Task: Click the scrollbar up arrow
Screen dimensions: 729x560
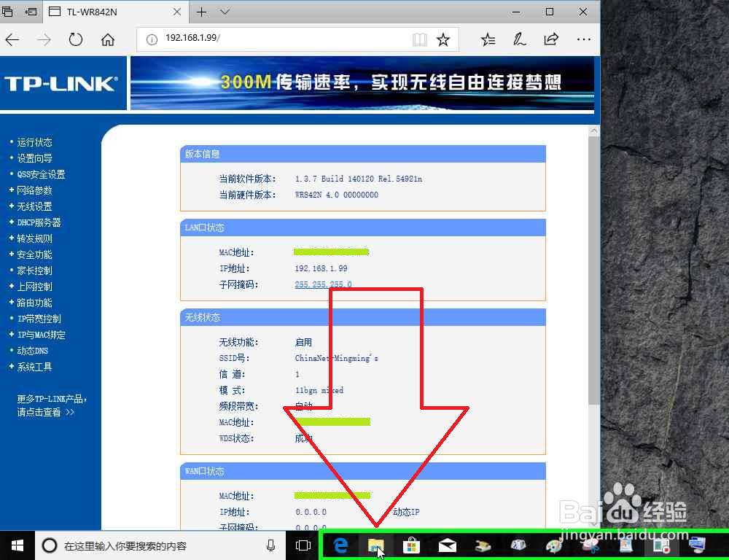Action: [593, 131]
